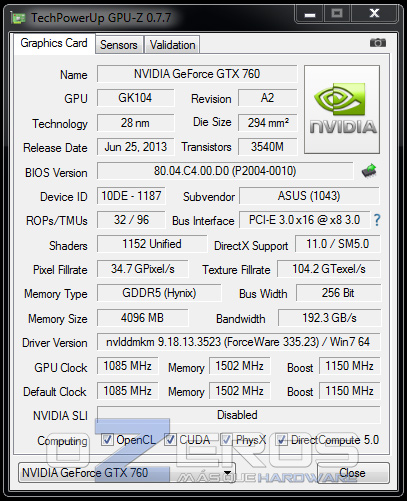Close window using title bar X

[374, 14]
